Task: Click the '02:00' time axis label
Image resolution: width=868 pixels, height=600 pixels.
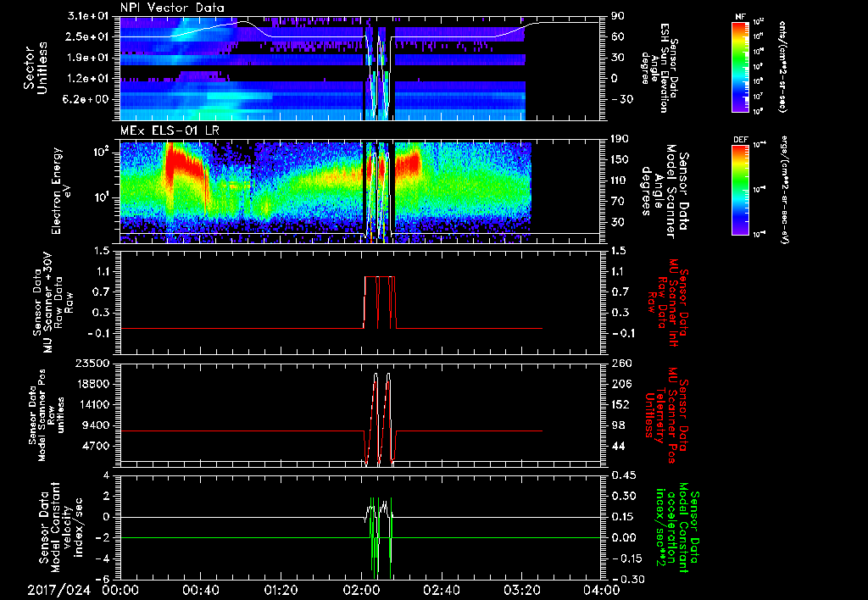Action: coord(361,590)
